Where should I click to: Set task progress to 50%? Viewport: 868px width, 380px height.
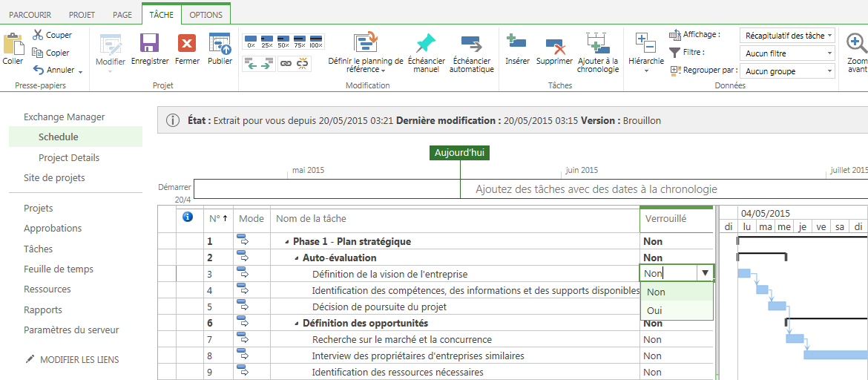tap(283, 41)
